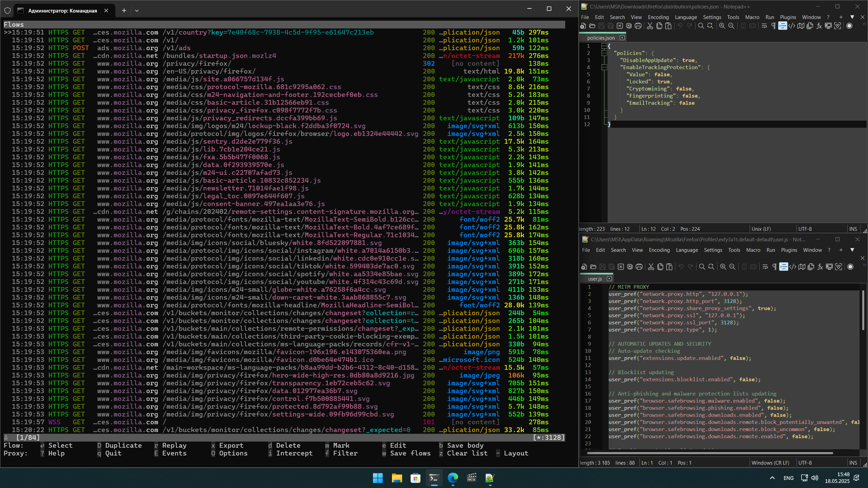Add new document plus button in policies.json Notepad++
Screen dimensions: 868x488
pos(841,17)
